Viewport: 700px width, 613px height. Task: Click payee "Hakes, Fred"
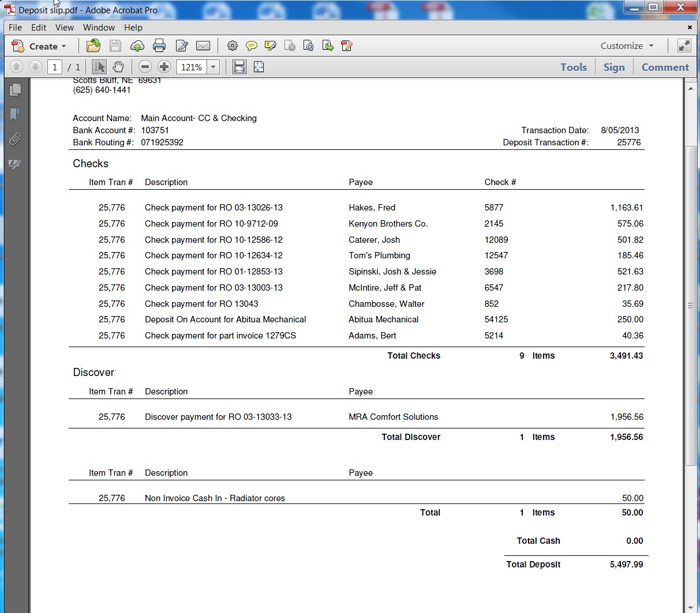(x=372, y=208)
